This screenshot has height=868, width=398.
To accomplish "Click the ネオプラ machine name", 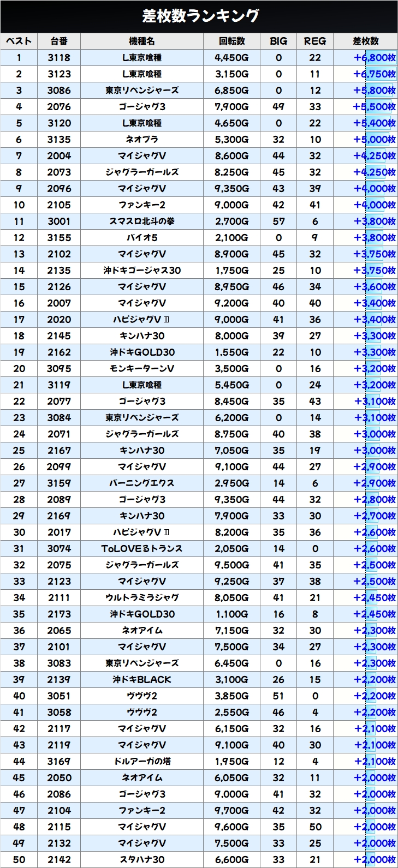I will pyautogui.click(x=142, y=140).
